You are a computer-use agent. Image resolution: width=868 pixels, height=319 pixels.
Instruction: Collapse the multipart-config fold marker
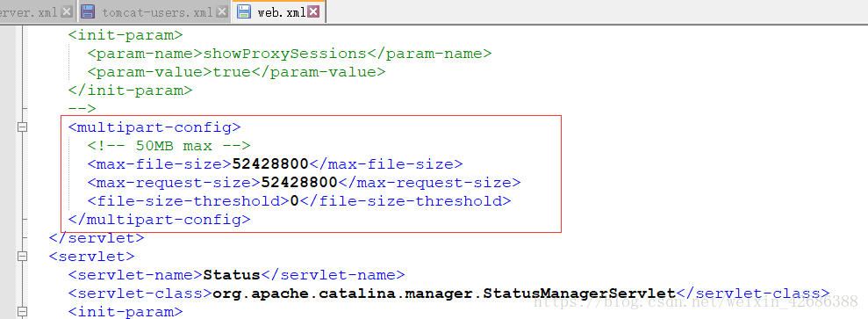[22, 127]
